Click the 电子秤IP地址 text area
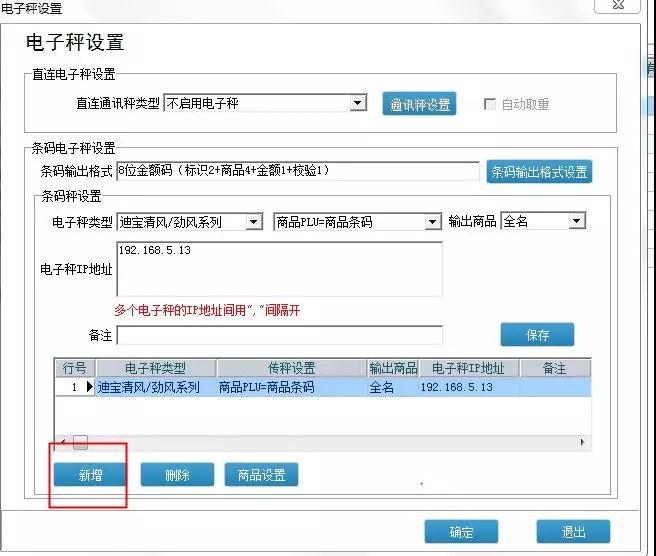The image size is (656, 556). click(279, 269)
